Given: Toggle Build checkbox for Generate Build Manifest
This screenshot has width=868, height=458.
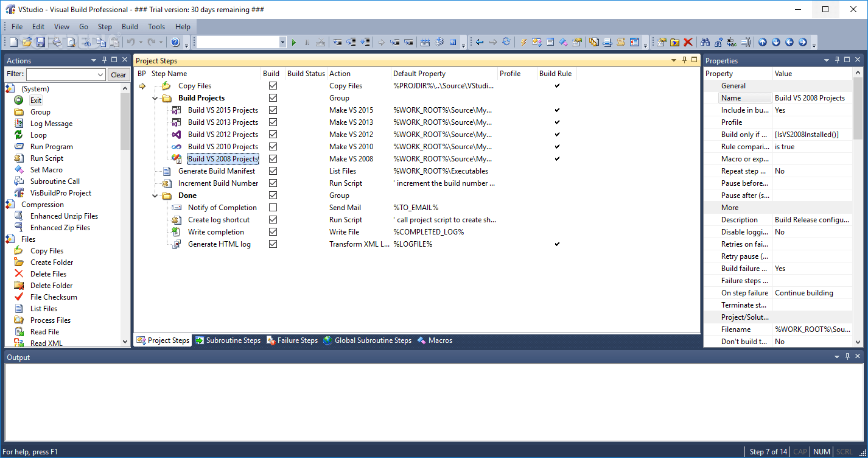Looking at the screenshot, I should (273, 171).
